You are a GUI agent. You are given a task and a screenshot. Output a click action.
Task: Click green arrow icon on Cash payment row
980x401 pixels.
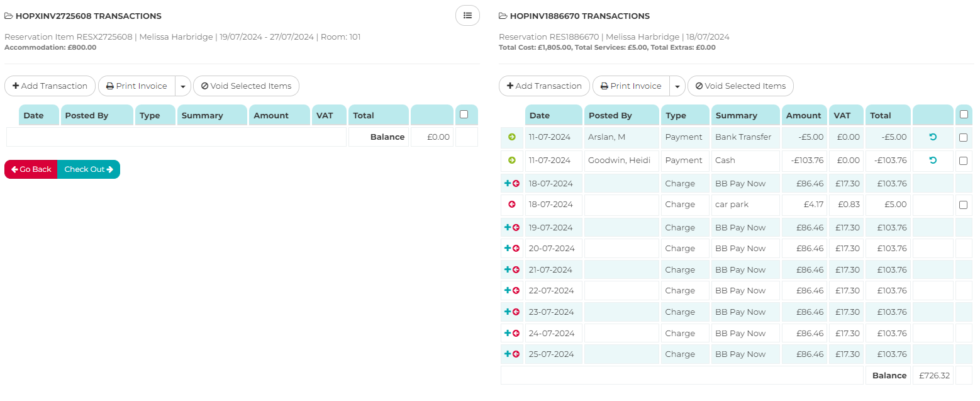pos(512,161)
